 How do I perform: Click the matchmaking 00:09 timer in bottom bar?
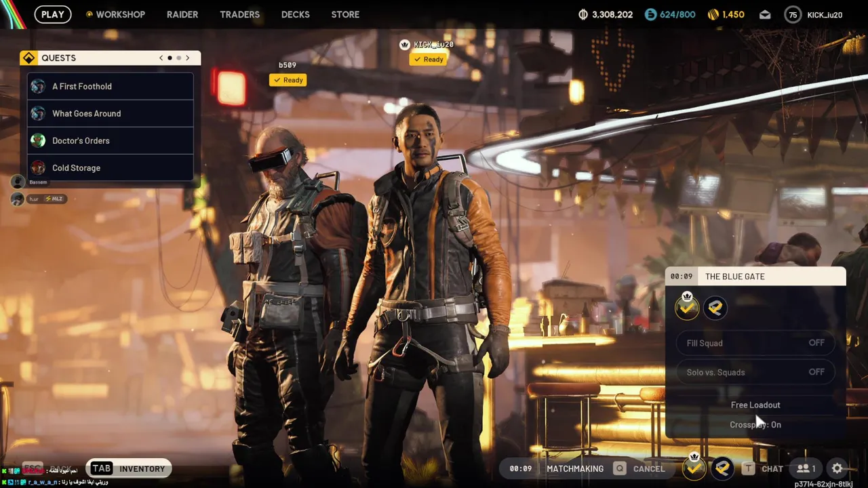[521, 468]
